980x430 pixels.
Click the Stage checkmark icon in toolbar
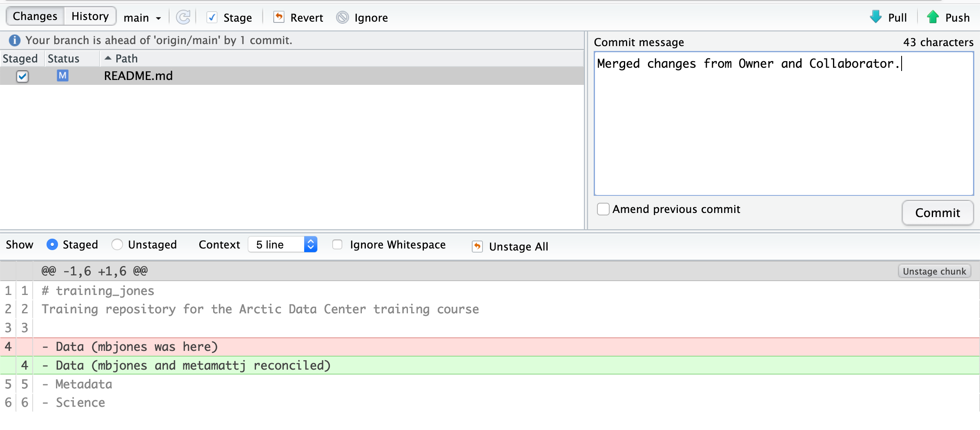pyautogui.click(x=212, y=17)
